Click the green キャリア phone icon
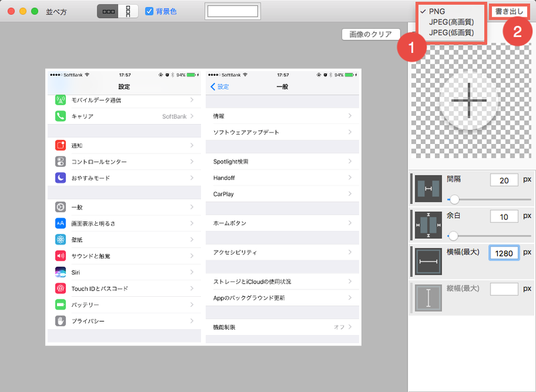Screen dimensions: 536x392 tap(60, 116)
